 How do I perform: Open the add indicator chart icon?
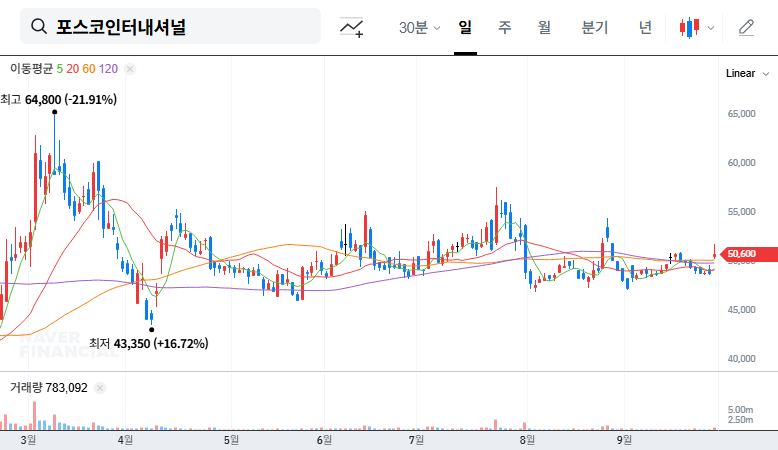coord(351,27)
